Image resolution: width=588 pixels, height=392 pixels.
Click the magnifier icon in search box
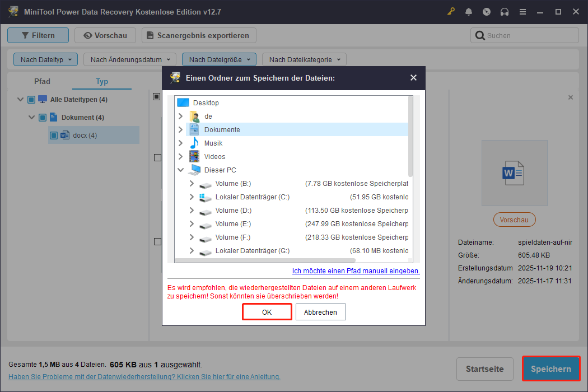(479, 35)
